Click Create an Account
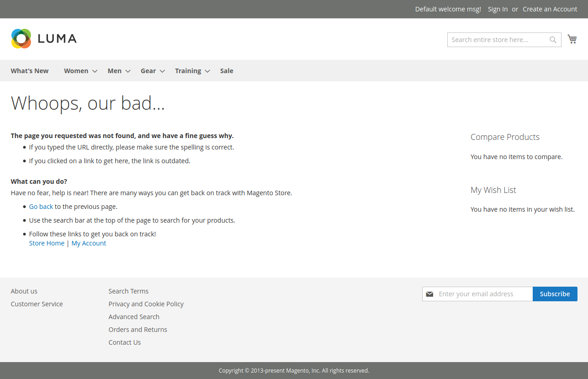588x379 pixels. [x=550, y=9]
